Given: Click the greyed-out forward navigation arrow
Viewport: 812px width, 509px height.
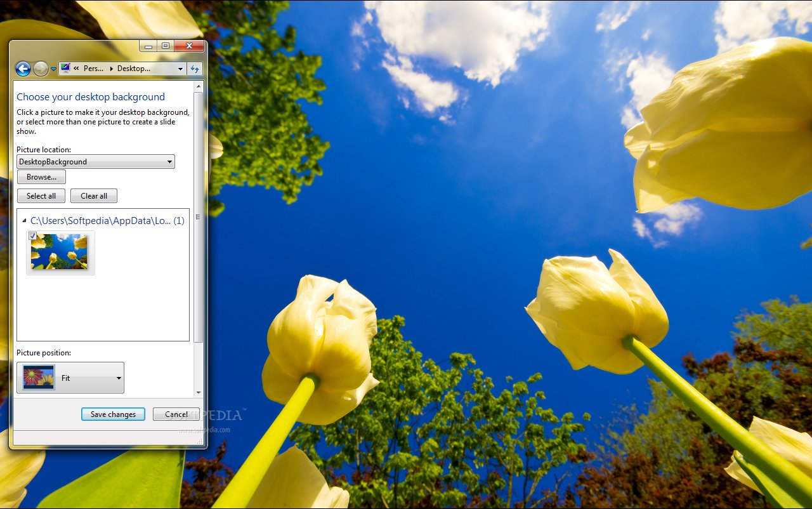Looking at the screenshot, I should coord(41,69).
